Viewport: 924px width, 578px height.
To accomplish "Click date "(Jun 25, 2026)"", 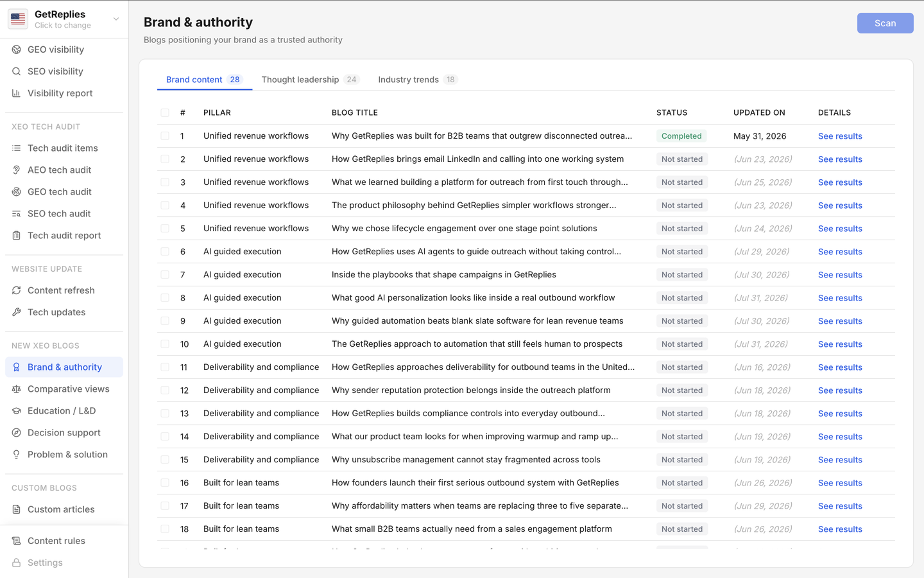I will point(763,182).
